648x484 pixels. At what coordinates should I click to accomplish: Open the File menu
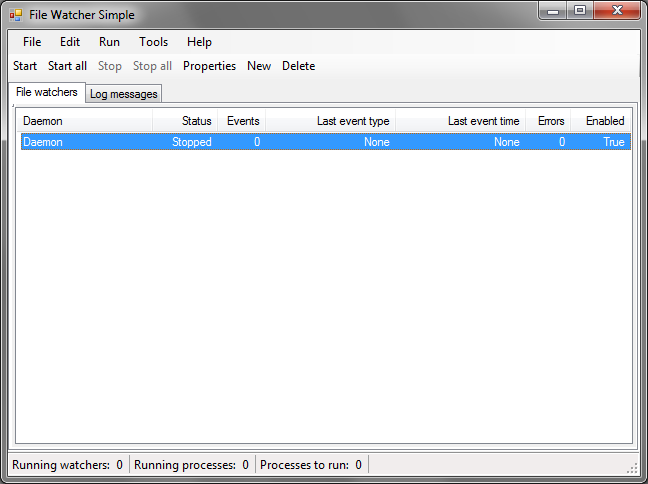[32, 42]
